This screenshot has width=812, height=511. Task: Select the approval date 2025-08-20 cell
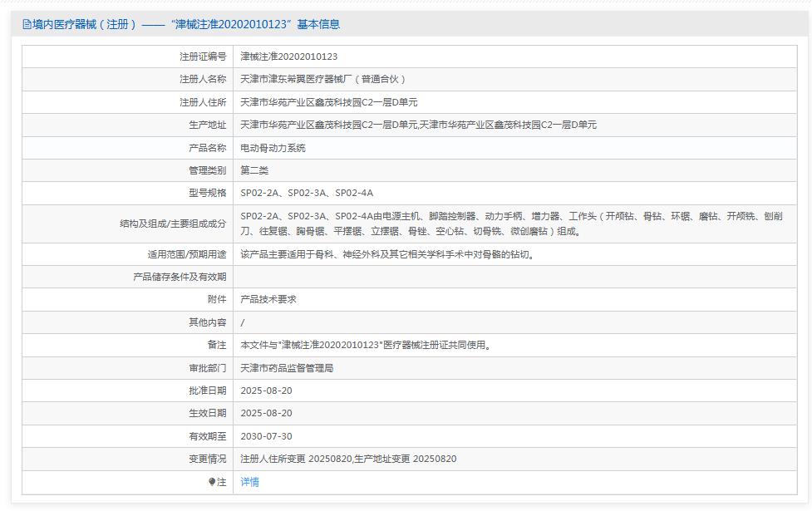tap(270, 389)
